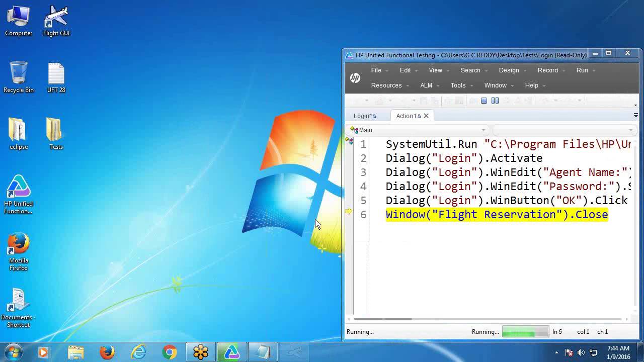Open Windows Media Player from taskbar
644x362 pixels.
pyautogui.click(x=44, y=352)
